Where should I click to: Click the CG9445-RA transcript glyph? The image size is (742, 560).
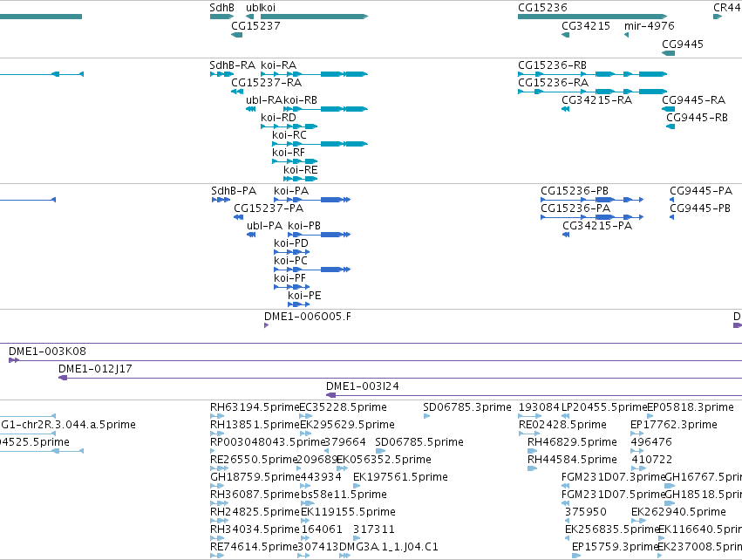(x=668, y=109)
